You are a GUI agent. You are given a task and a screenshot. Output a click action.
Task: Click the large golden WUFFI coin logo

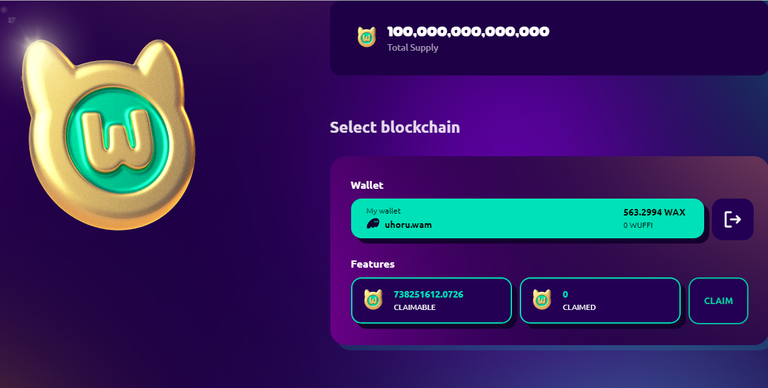tap(108, 135)
